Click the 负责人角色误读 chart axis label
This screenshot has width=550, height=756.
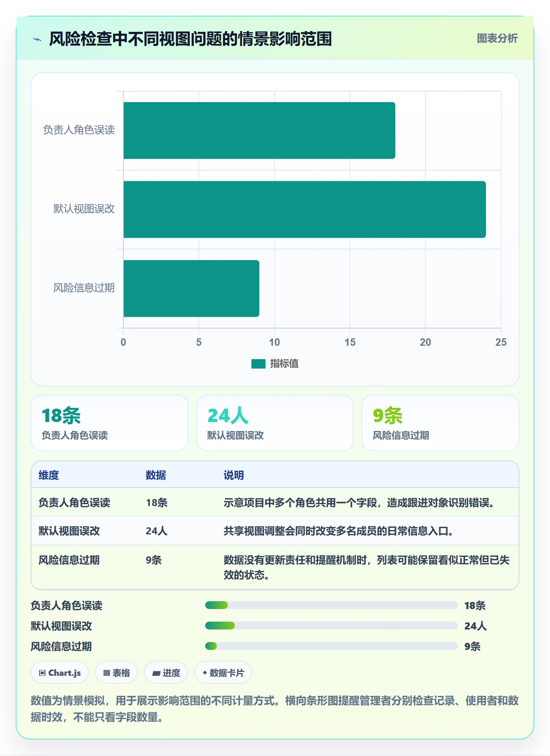coord(79,130)
